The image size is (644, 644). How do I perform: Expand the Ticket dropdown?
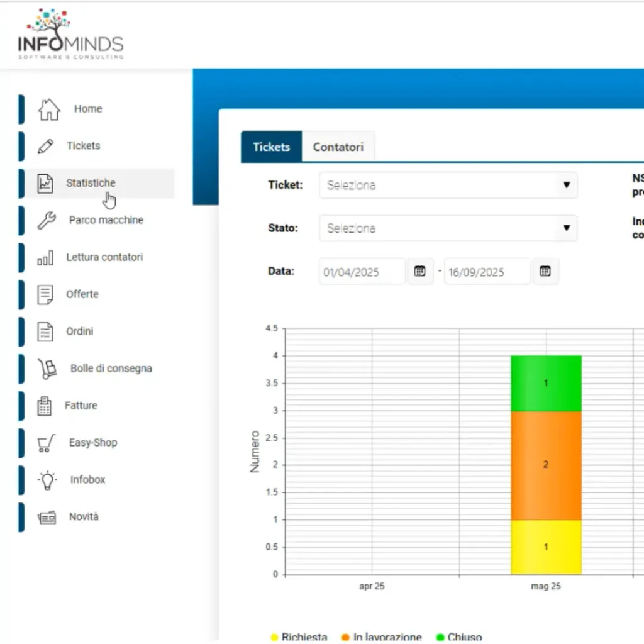pos(448,186)
